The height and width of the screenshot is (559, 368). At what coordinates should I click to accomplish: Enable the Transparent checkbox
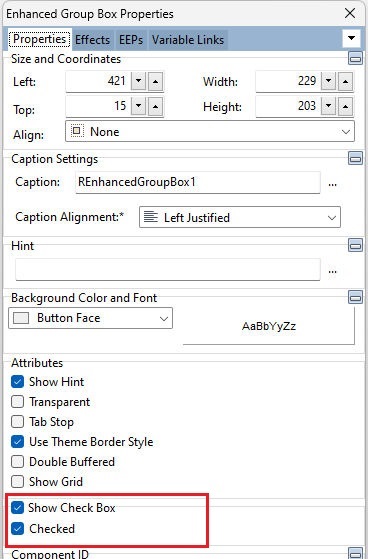(17, 402)
